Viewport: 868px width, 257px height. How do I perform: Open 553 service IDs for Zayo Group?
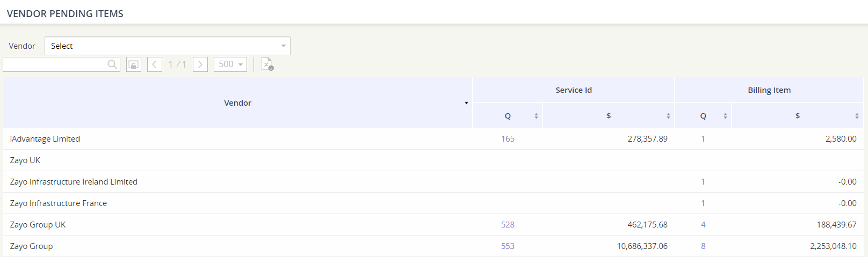508,246
